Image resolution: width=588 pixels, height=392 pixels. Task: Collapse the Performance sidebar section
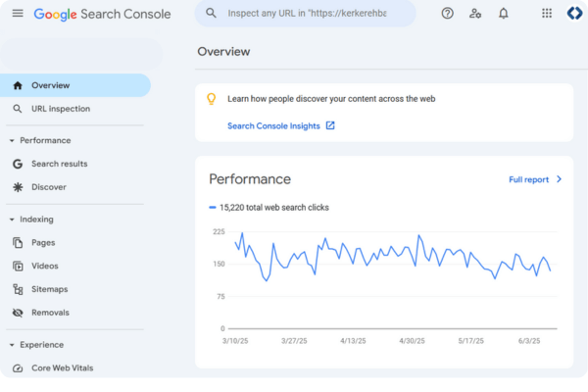(x=12, y=141)
